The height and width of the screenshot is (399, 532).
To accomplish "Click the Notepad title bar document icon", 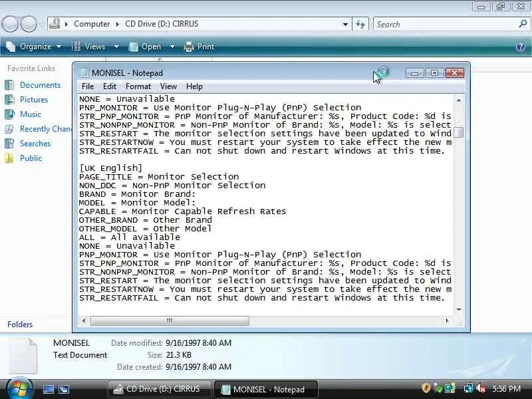I will tap(84, 73).
